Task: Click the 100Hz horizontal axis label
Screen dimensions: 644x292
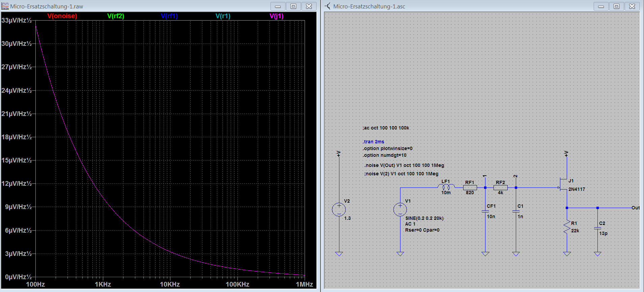Action: pos(35,284)
